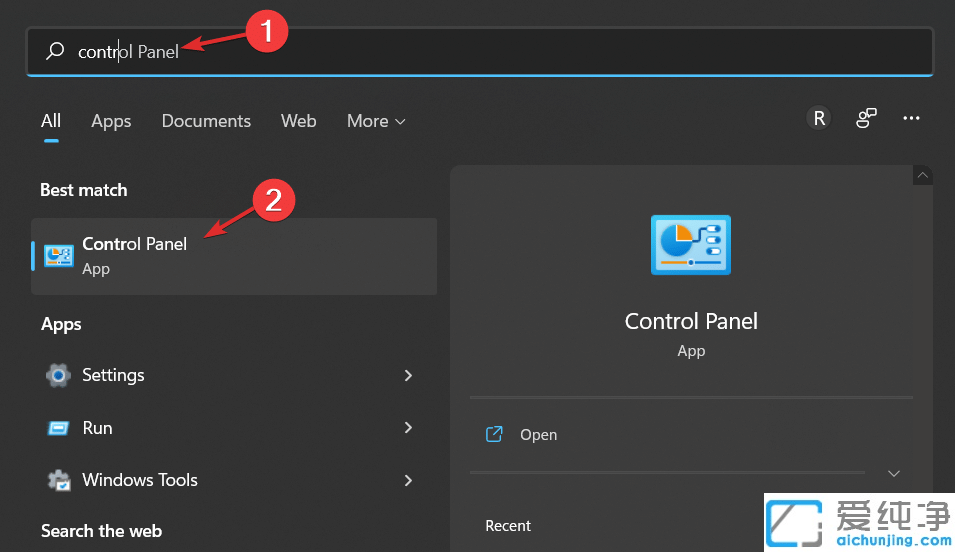Screen dimensions: 955x552
Task: Open the search feedback/connect icon
Action: point(866,119)
